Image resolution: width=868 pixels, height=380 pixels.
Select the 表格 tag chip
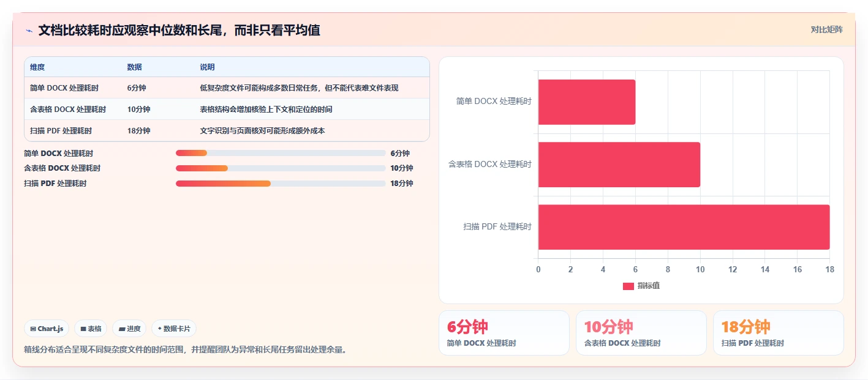(x=91, y=329)
